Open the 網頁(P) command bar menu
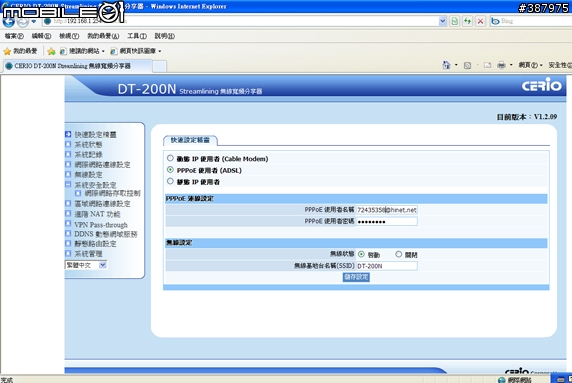Image resolution: width=572 pixels, height=383 pixels. click(x=530, y=65)
